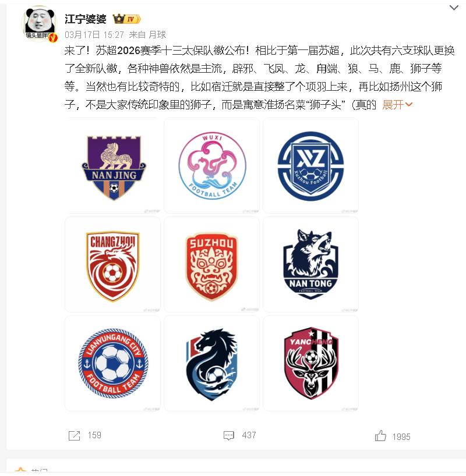
Task: Like the post with thumbs-up icon
Action: [380, 436]
